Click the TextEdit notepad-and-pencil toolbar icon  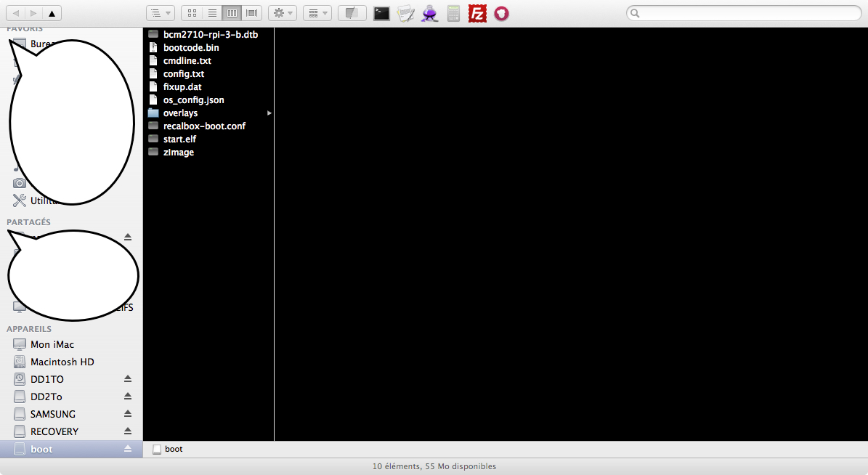[405, 13]
